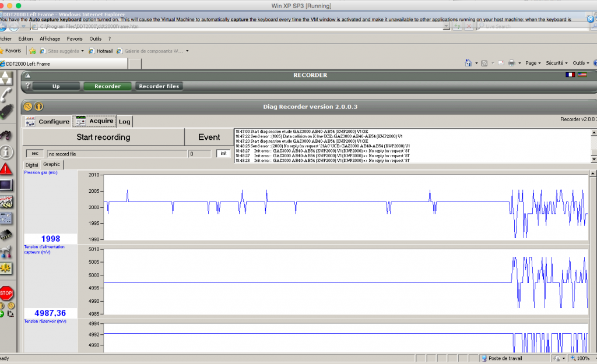This screenshot has height=364, width=597.
Task: Click the Start recording button
Action: point(104,137)
